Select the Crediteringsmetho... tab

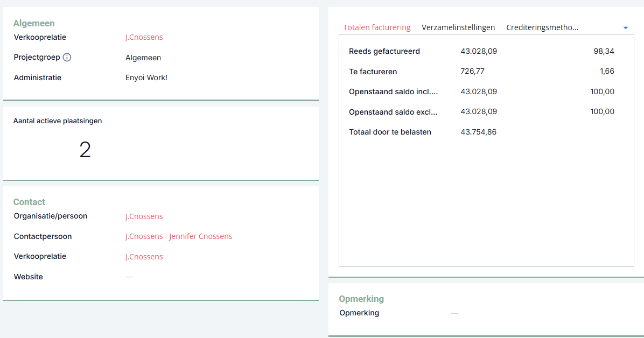pos(542,27)
